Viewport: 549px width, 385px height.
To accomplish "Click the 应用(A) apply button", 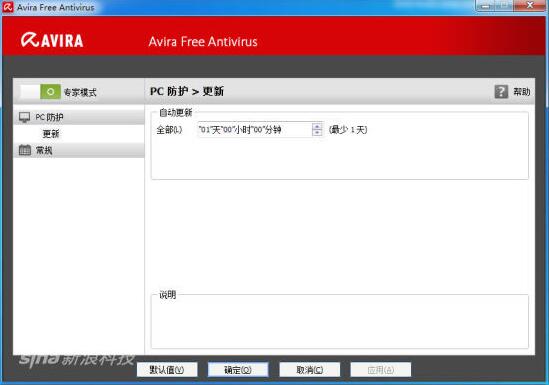I will pyautogui.click(x=381, y=370).
